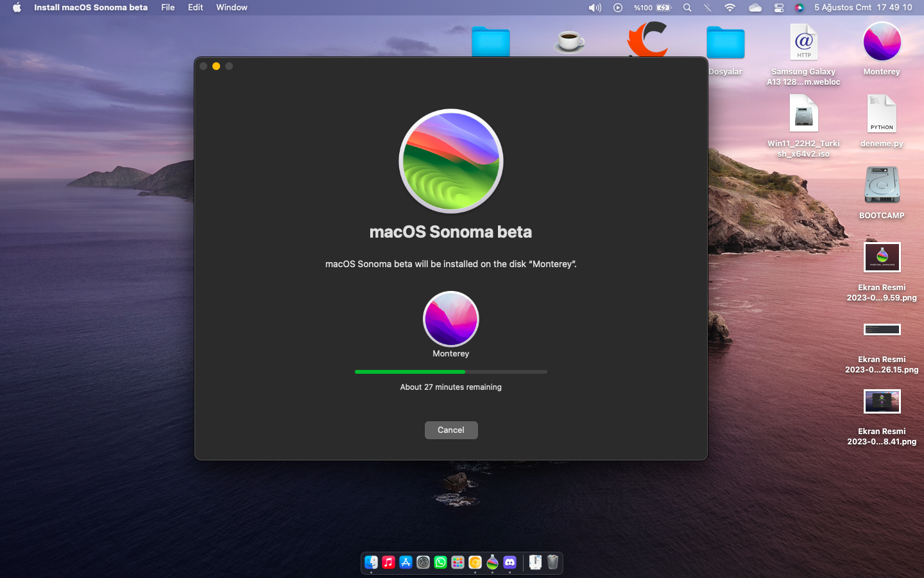Open the App Store from the Dock
924x578 pixels.
point(406,563)
